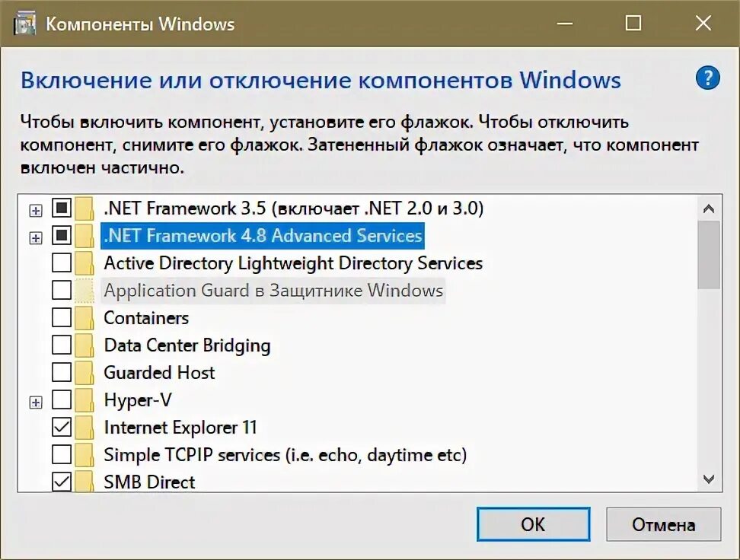Click the SMB Direct folder icon
Viewport: 740px width, 560px height.
[x=85, y=482]
